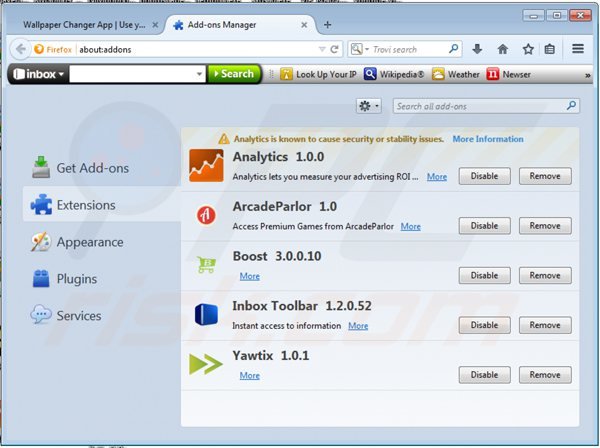The height and width of the screenshot is (448, 600).
Task: Remove the Analytics extension
Action: point(545,176)
